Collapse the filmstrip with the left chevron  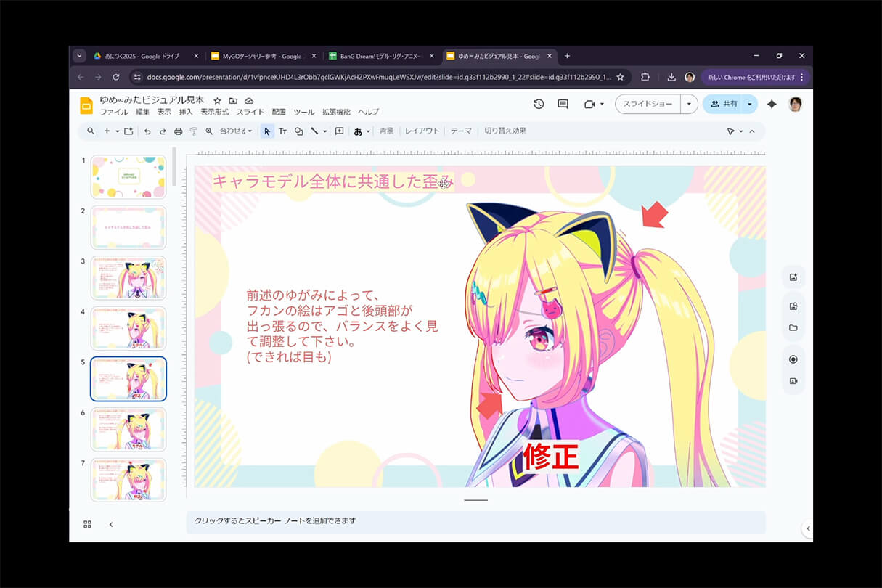coord(111,524)
